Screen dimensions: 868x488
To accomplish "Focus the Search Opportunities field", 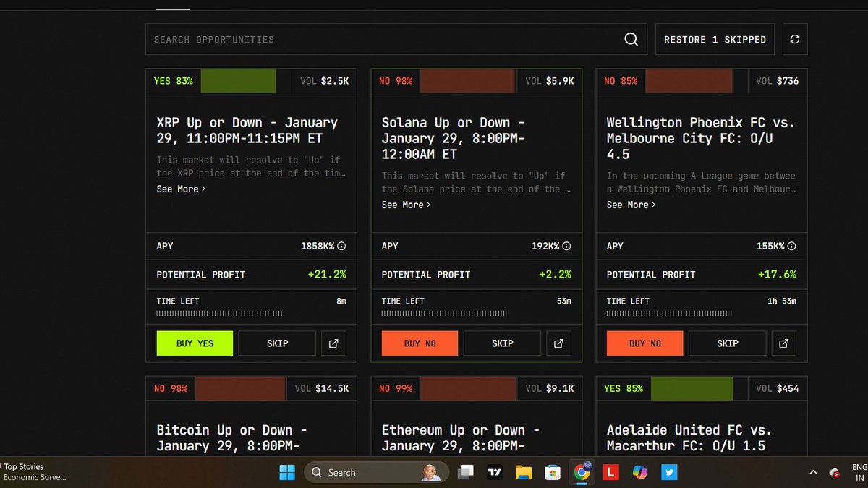I will pos(396,39).
